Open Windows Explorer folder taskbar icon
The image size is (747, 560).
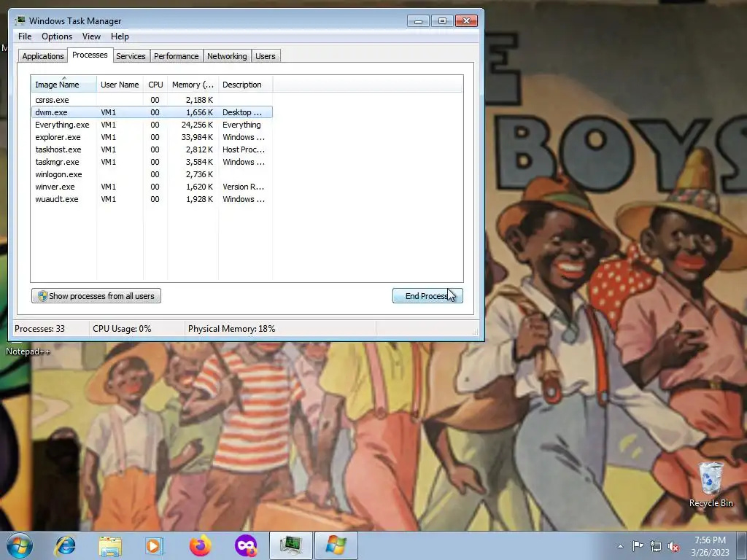(x=110, y=545)
